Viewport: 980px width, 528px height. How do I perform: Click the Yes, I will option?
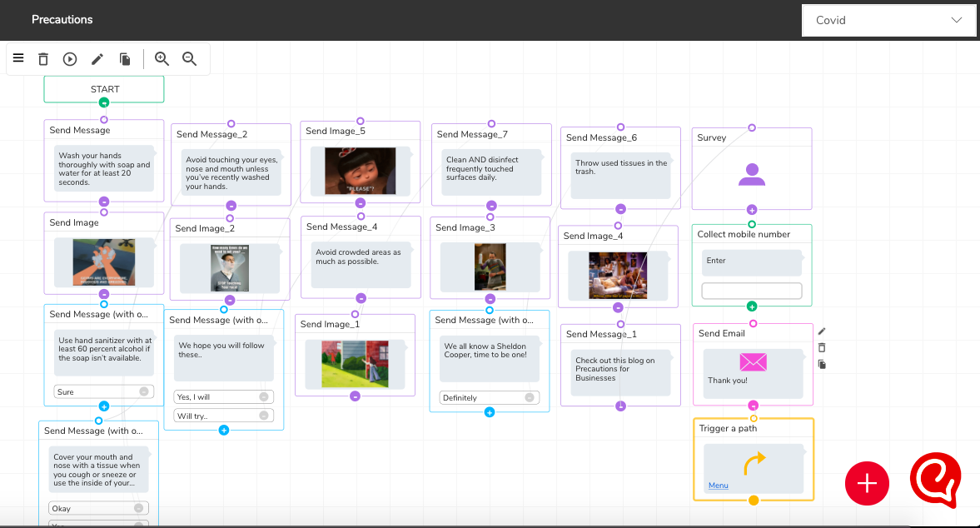224,396
